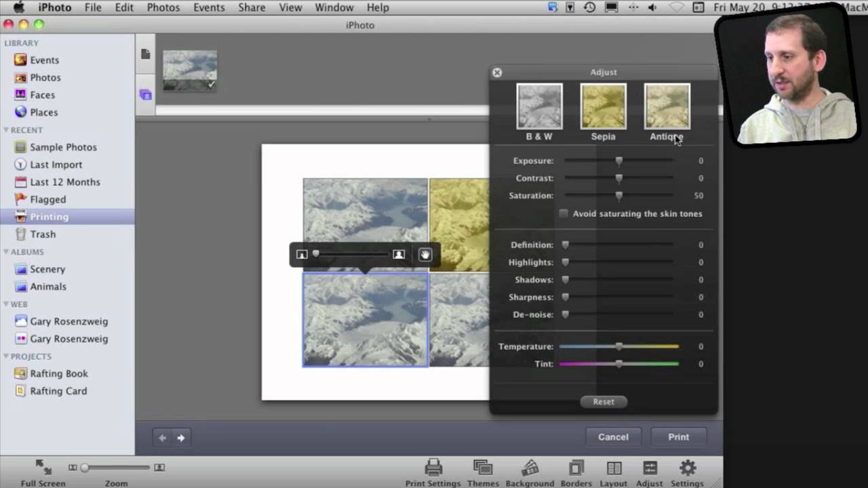The height and width of the screenshot is (488, 868).
Task: Open the Help menu
Action: point(378,7)
